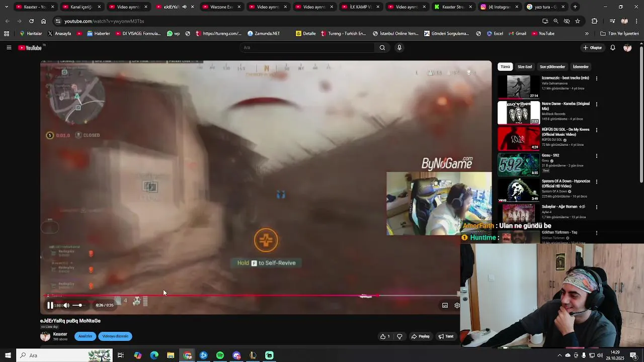The image size is (644, 362).
Task: Open the browser apps grid shortcut
Action: click(x=7, y=34)
